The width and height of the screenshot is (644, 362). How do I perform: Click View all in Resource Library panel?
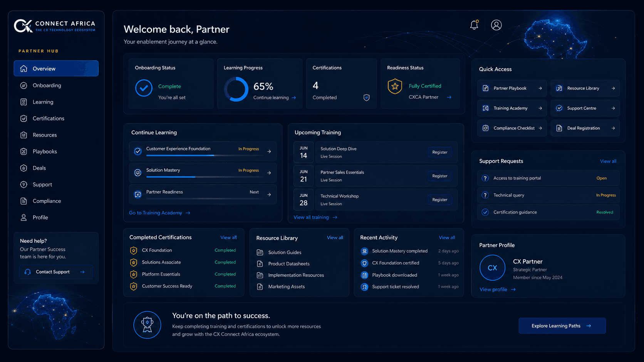335,238
